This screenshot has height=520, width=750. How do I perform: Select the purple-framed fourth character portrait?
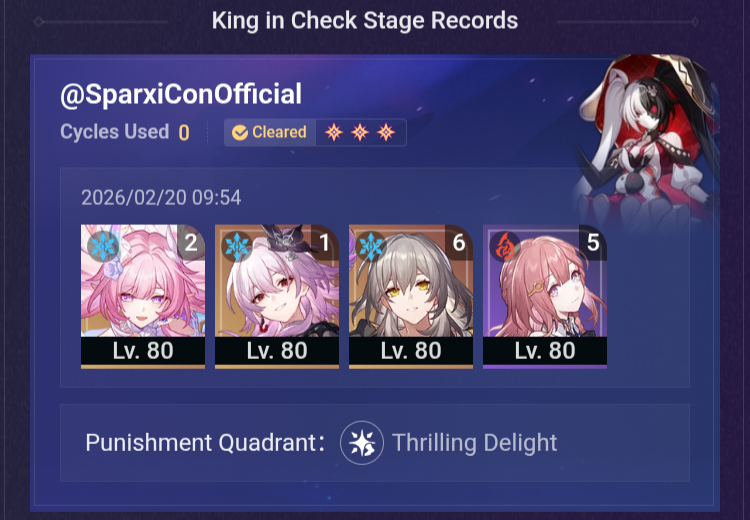click(545, 297)
